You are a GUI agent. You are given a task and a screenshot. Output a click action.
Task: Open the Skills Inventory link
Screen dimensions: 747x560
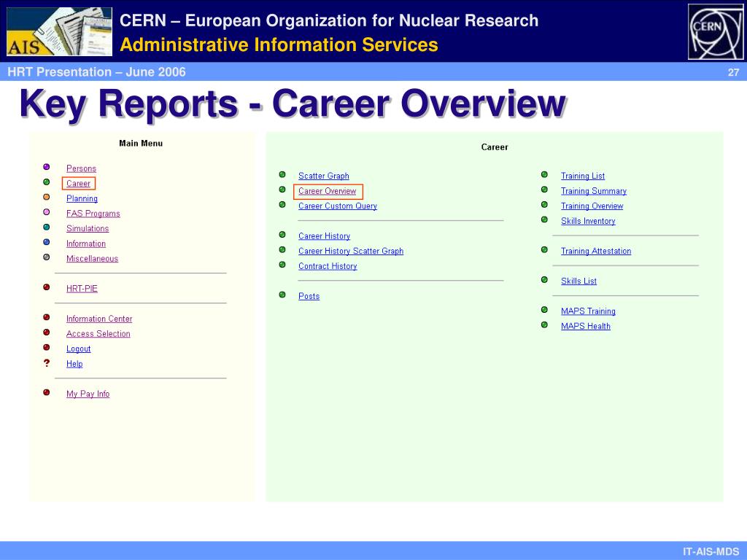point(589,221)
